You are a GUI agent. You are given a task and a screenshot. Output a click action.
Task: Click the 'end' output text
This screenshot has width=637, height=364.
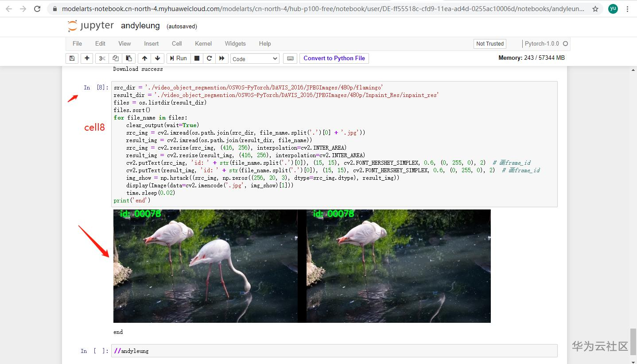click(118, 332)
